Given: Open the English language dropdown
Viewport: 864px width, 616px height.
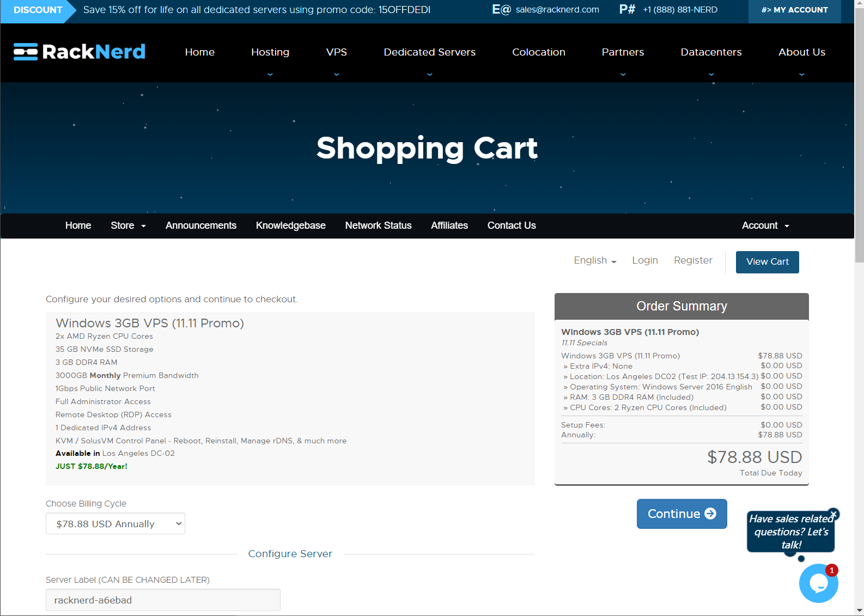Looking at the screenshot, I should [x=595, y=260].
